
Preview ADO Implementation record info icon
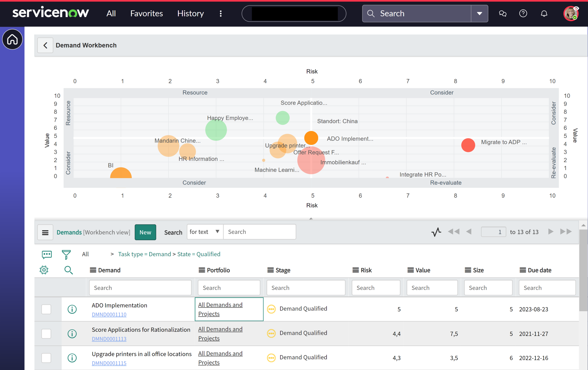click(72, 309)
